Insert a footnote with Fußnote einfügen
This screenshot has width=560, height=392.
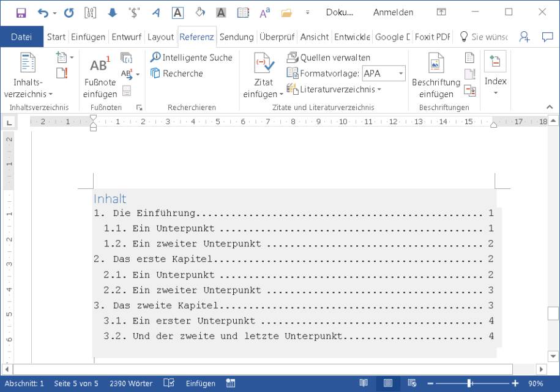click(x=100, y=76)
